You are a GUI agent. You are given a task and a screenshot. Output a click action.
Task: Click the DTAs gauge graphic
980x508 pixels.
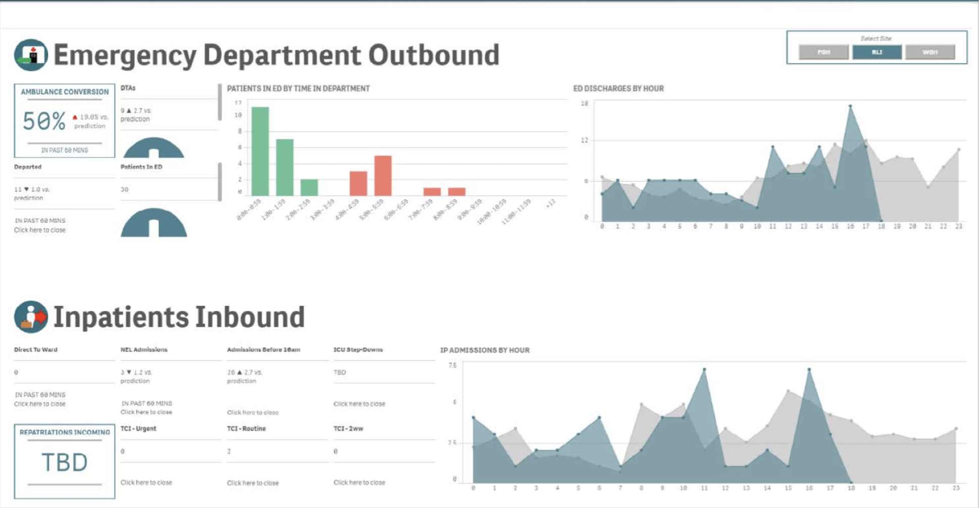click(154, 148)
